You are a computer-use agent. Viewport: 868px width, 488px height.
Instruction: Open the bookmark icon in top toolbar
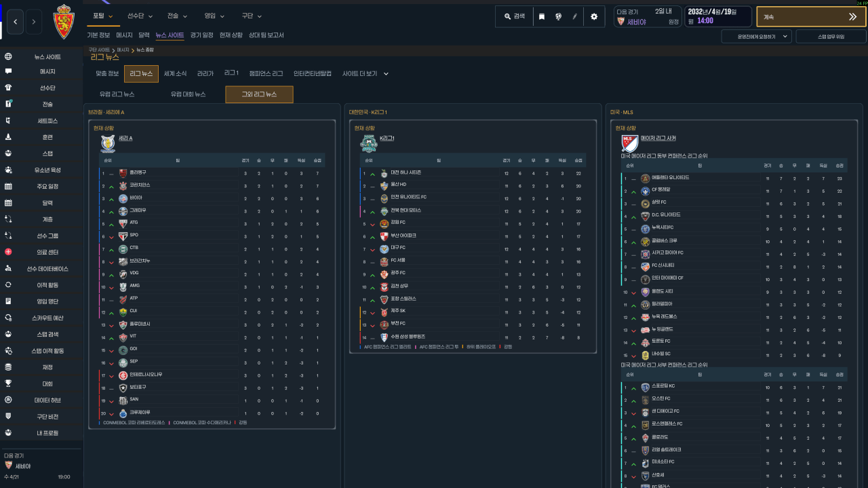tap(542, 16)
